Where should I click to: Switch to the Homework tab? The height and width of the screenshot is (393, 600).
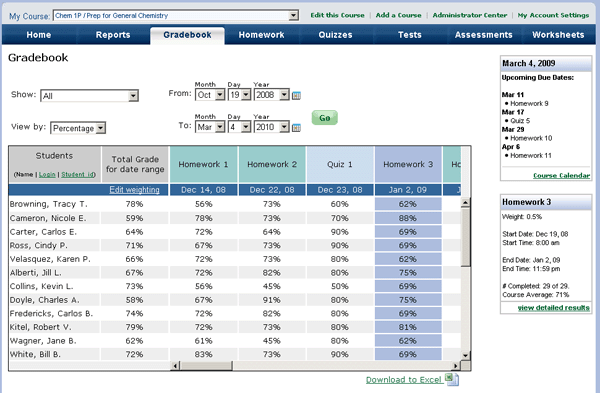click(x=261, y=35)
